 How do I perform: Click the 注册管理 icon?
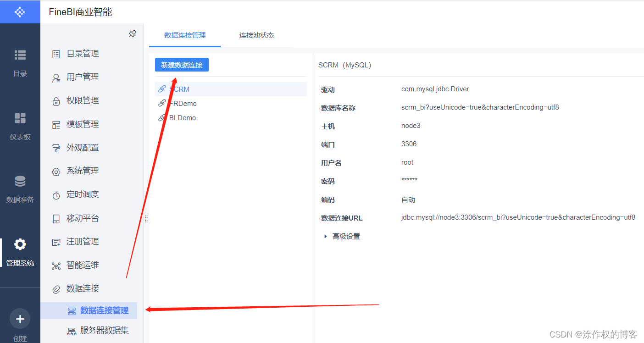(x=56, y=242)
